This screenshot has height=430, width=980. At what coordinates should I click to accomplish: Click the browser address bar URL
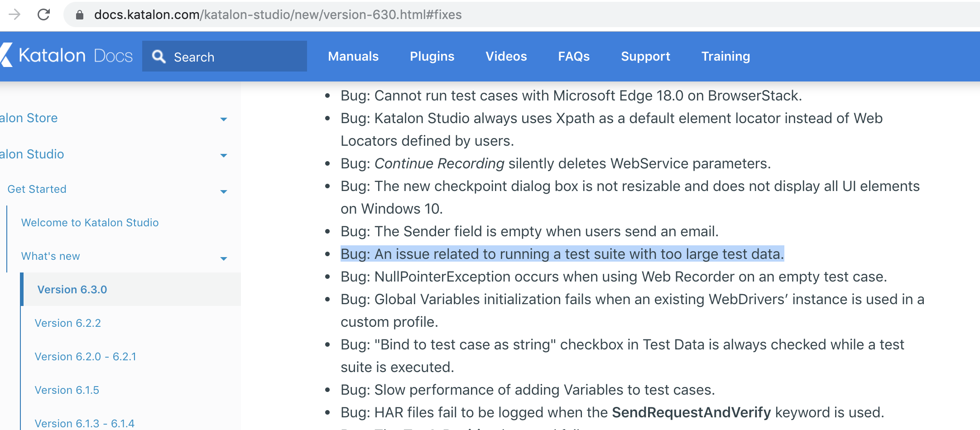[278, 15]
